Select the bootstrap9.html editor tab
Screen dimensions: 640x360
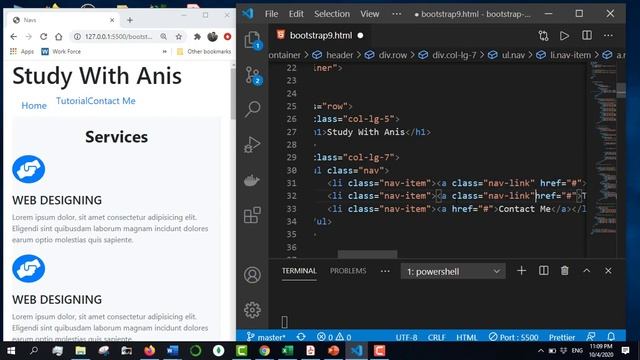tap(320, 36)
